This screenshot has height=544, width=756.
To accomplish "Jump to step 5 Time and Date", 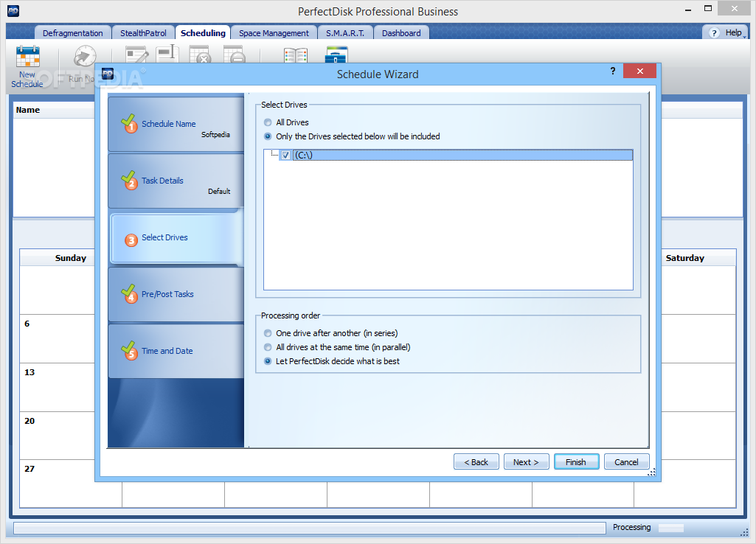I will (x=176, y=352).
